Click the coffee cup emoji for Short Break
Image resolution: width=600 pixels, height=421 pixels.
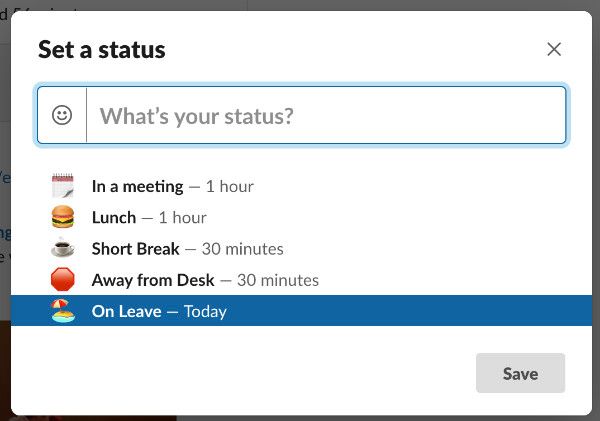pyautogui.click(x=63, y=248)
